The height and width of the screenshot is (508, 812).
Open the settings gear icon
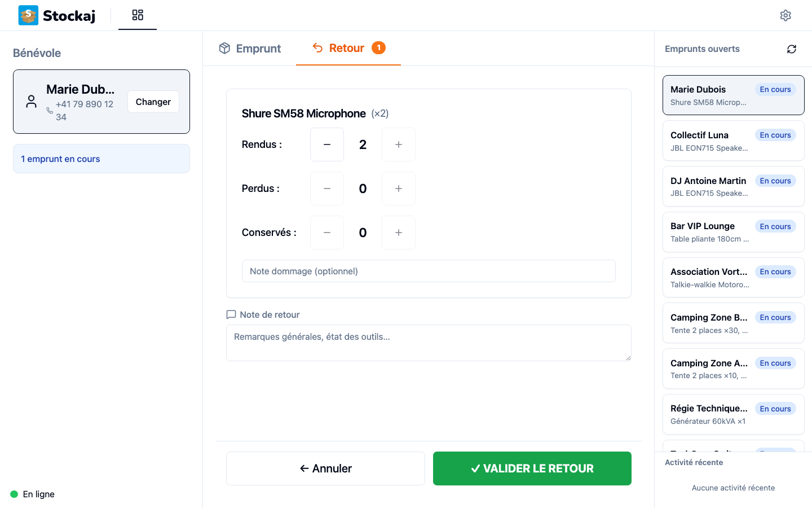click(x=785, y=15)
